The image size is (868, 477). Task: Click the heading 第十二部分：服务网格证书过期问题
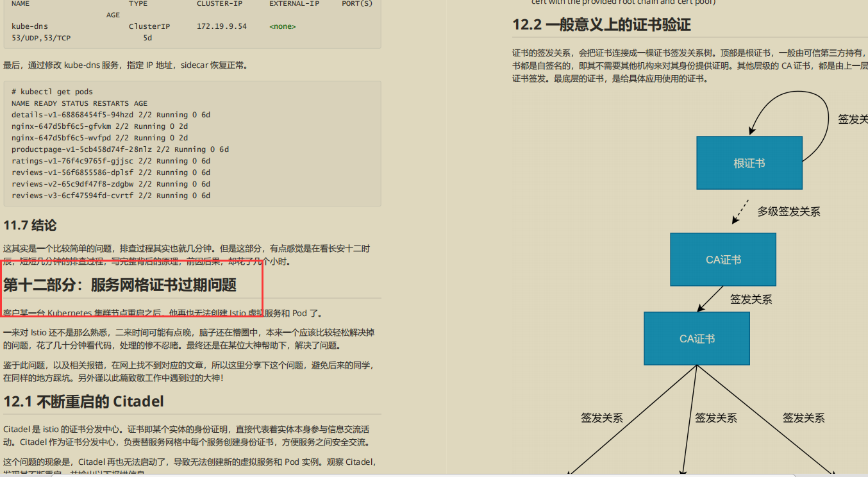(120, 285)
